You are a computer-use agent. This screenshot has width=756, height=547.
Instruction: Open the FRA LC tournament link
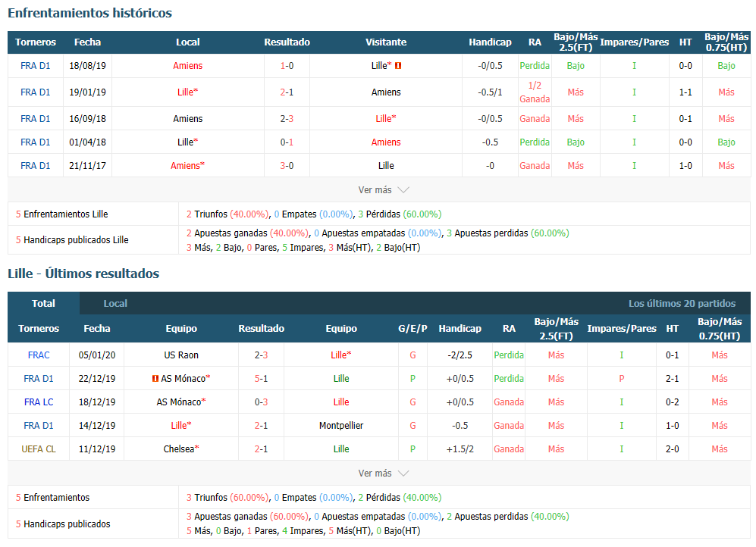point(39,402)
